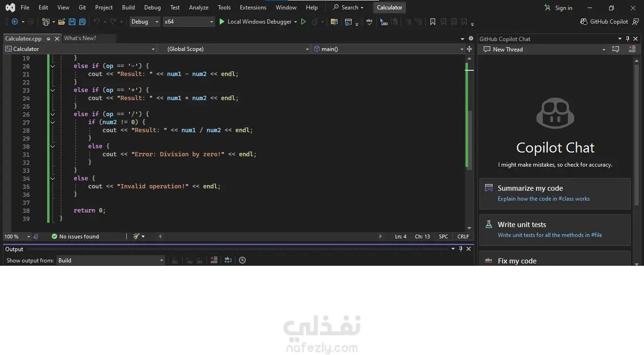The image size is (644, 355).
Task: Click Start Without Debugging outline play icon
Action: (304, 22)
